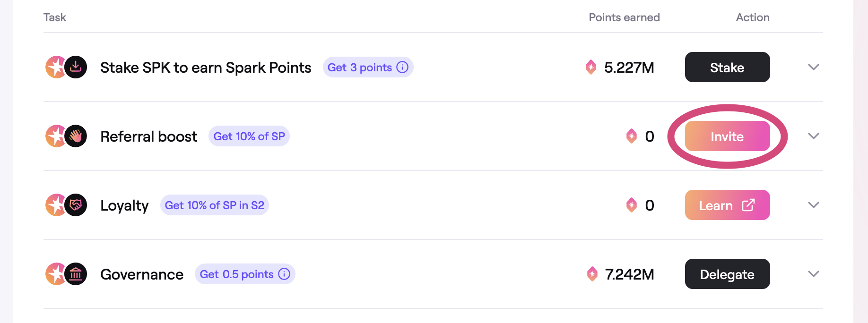Viewport: 868px width, 323px height.
Task: Click the Loyalty handshake shield icon
Action: 76,205
